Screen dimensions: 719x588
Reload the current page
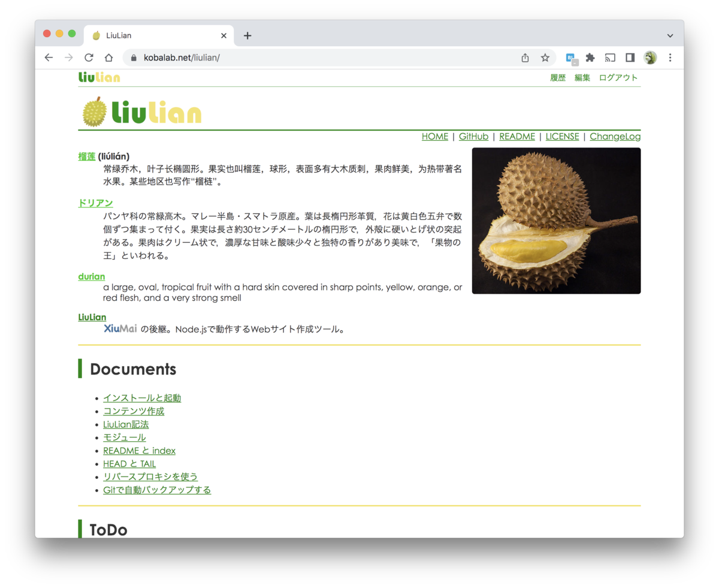pos(89,58)
